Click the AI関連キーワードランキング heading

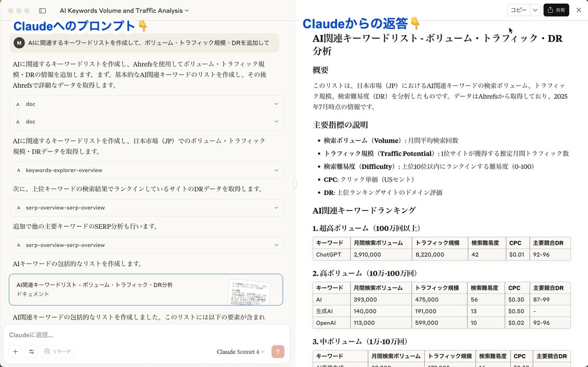[x=364, y=210]
